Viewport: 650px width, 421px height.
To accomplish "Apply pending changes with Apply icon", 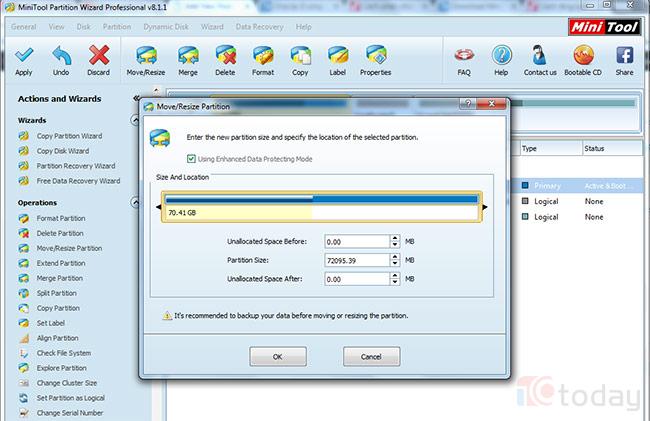I will (24, 61).
